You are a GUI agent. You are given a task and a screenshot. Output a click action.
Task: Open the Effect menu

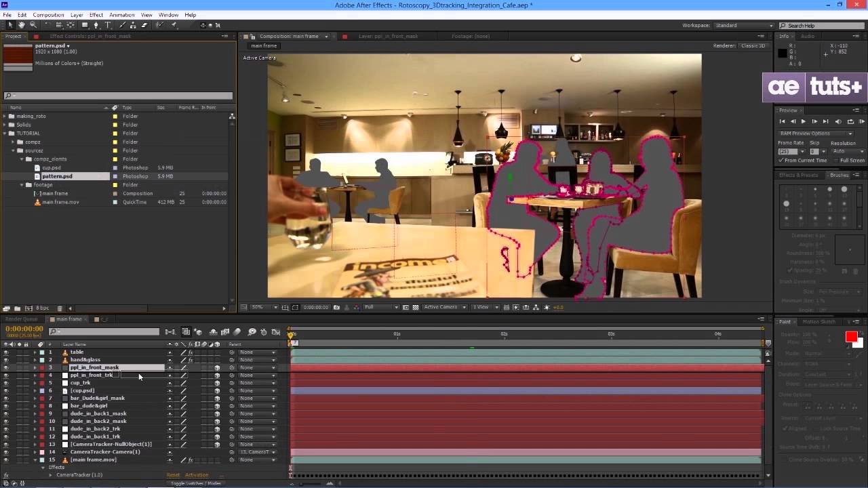(x=96, y=15)
